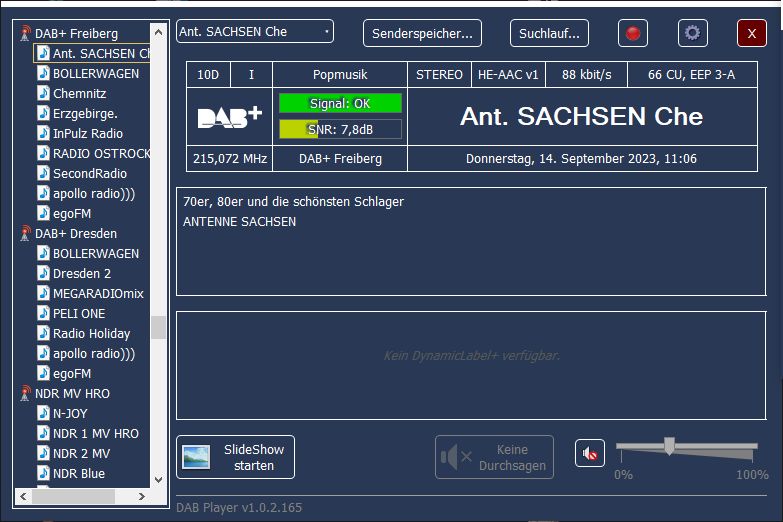
Task: Select BOLLERWAGEN under DAB+ Freiberg
Action: tap(95, 73)
